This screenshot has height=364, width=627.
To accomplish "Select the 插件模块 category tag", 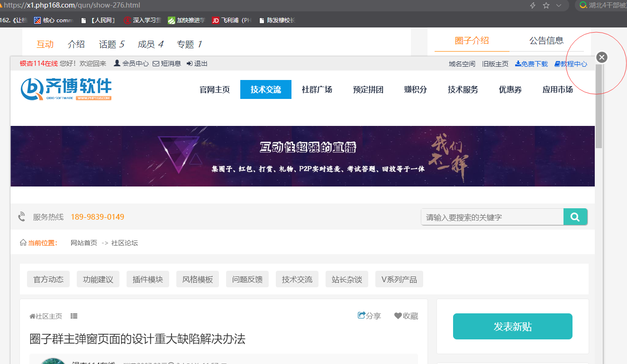I will (148, 279).
